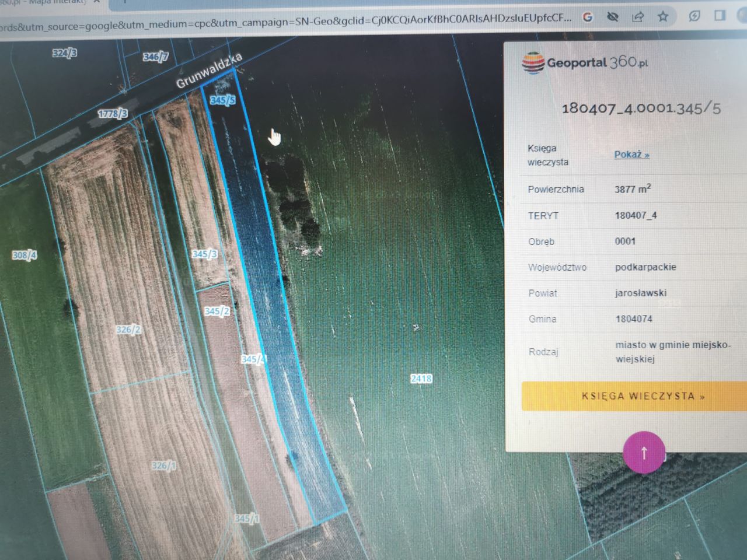Focus the browser address bar URL
Screen dimensions: 747x560
pos(286,23)
